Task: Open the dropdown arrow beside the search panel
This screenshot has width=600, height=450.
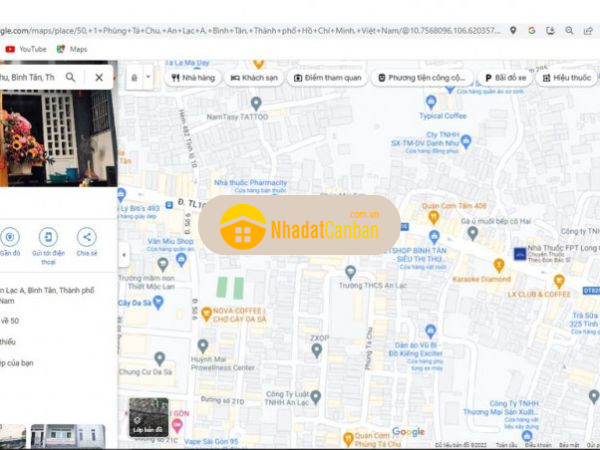Action: pyautogui.click(x=148, y=77)
